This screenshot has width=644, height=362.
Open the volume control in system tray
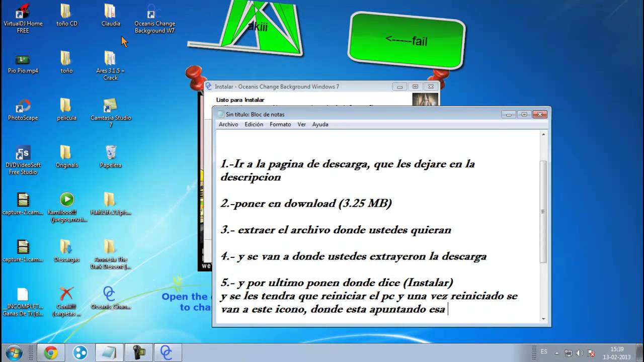coord(579,353)
